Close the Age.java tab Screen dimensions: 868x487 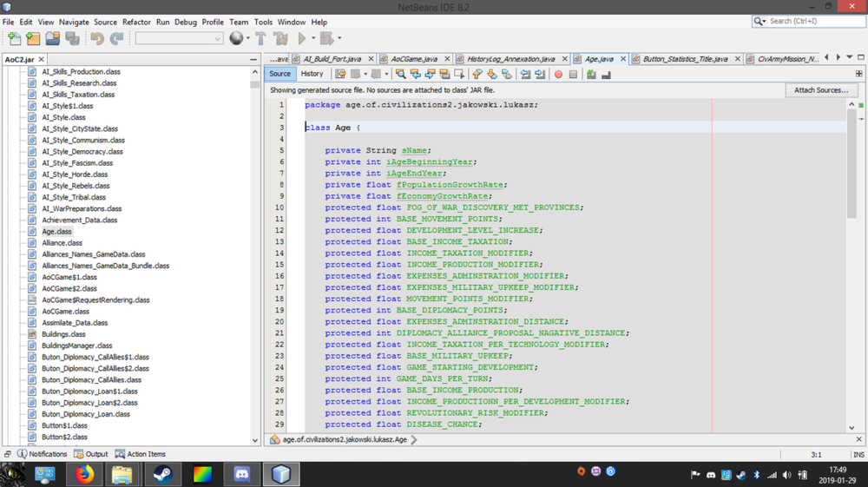622,59
